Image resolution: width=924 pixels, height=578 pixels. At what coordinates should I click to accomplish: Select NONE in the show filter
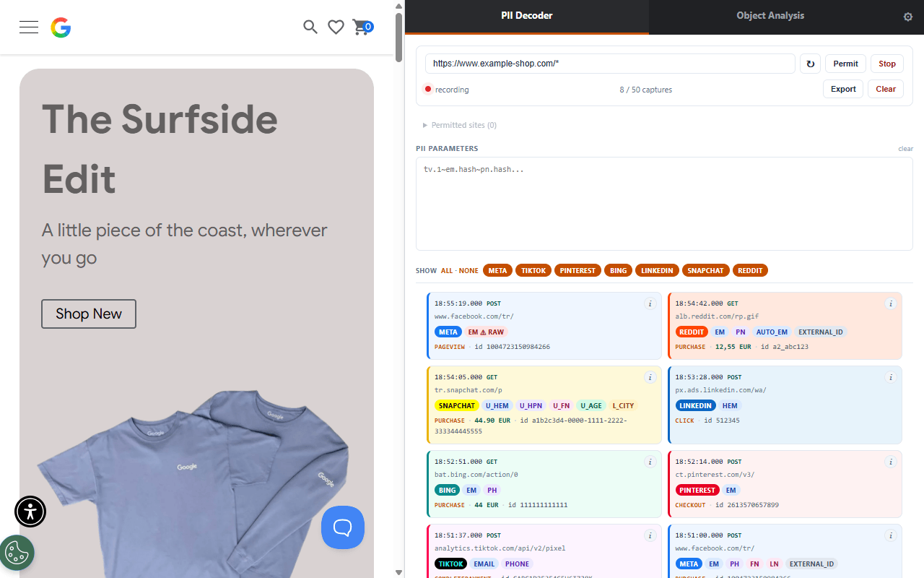tap(468, 271)
